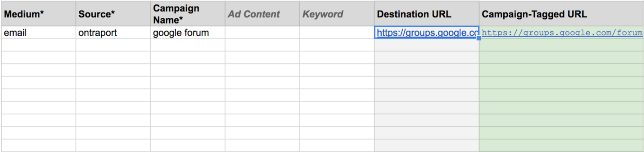Select empty Keyword cell in the email row
This screenshot has width=644, height=152.
coord(337,32)
